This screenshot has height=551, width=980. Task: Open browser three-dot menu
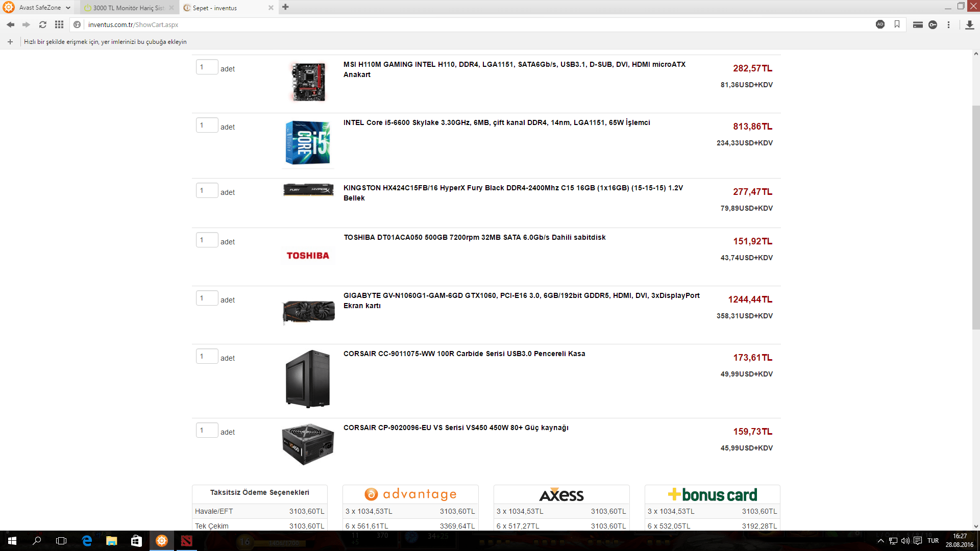pos(948,24)
